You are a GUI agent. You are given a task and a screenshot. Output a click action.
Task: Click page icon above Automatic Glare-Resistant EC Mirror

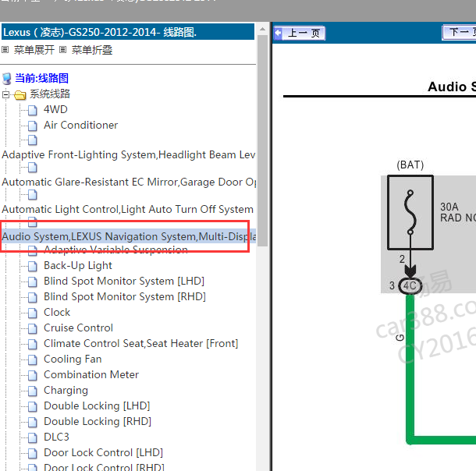pyautogui.click(x=33, y=168)
